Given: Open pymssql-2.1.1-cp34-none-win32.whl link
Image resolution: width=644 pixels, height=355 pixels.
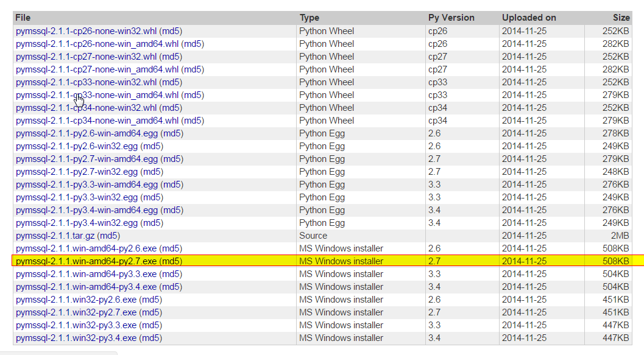Looking at the screenshot, I should [87, 108].
